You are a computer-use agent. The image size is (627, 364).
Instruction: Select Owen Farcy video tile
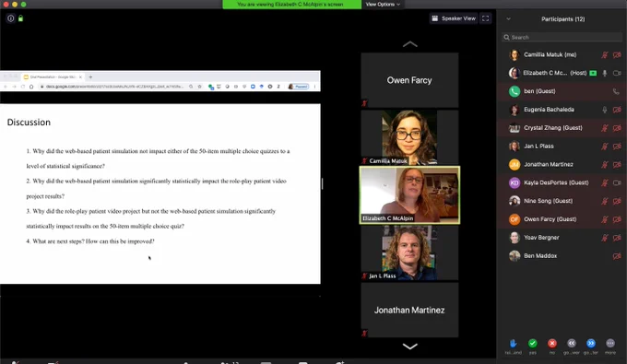(x=410, y=80)
